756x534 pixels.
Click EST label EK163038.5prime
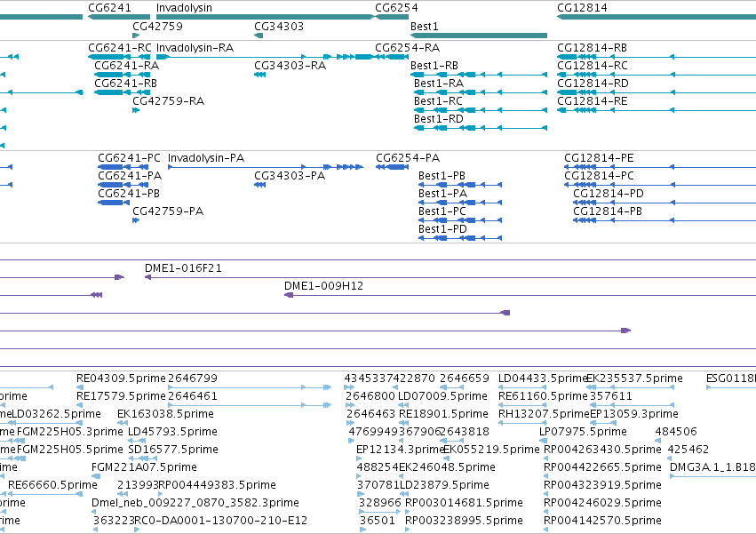[x=165, y=414]
